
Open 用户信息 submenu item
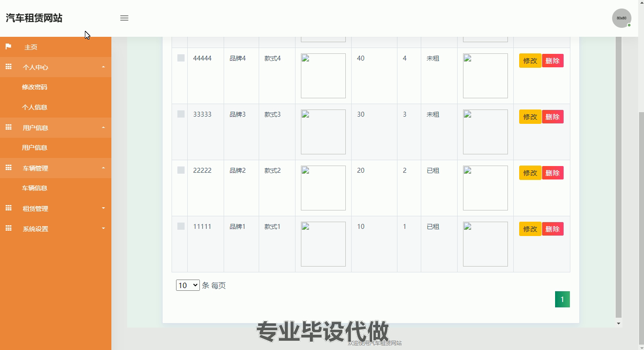pos(35,148)
